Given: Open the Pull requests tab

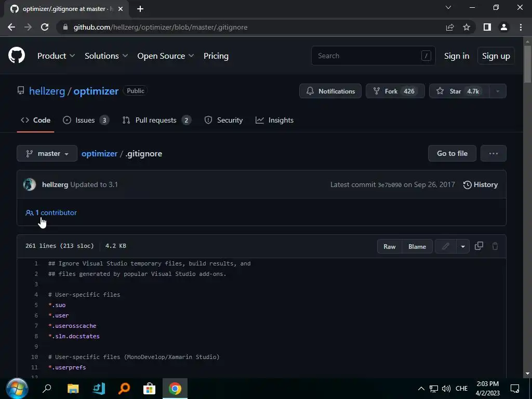Looking at the screenshot, I should coord(157,120).
